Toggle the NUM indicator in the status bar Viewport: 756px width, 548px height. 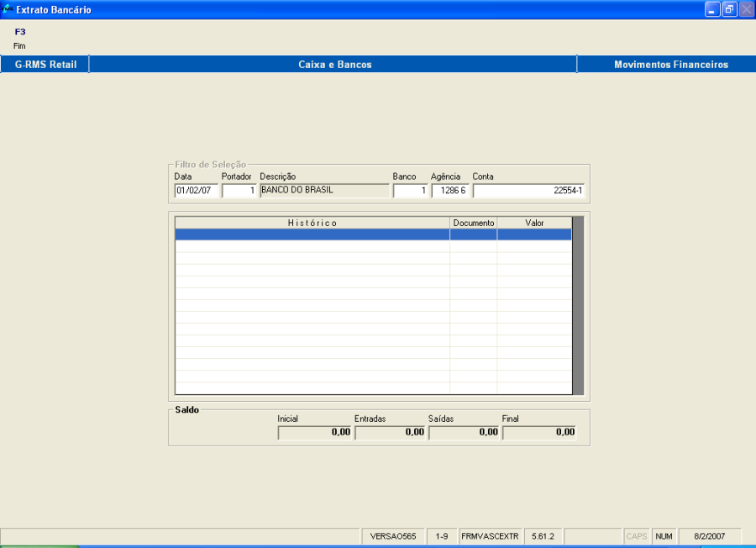663,535
